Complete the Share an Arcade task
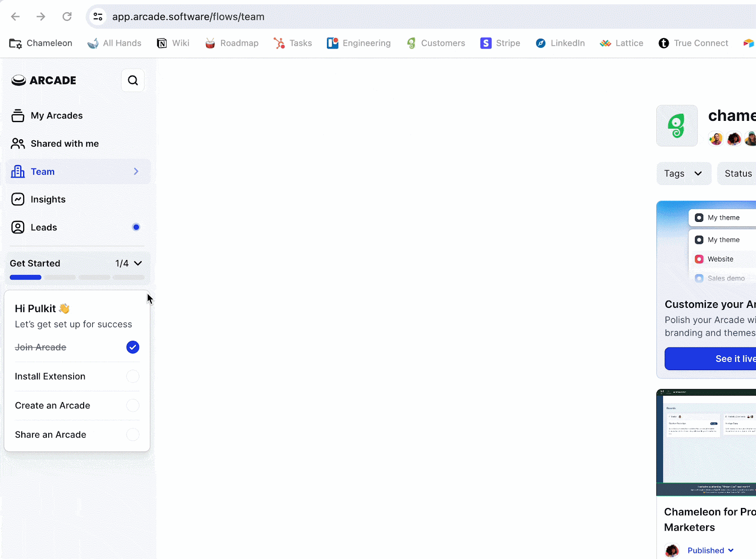Screen dimensions: 756x559 click(133, 434)
